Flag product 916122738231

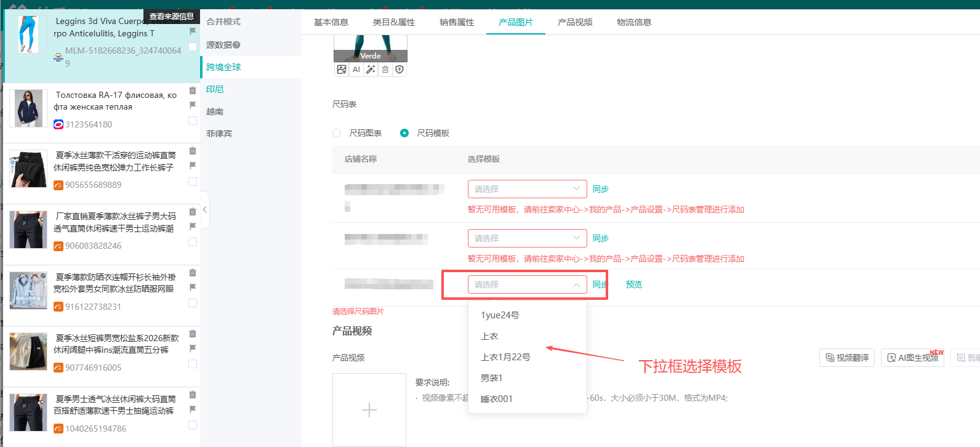point(193,287)
